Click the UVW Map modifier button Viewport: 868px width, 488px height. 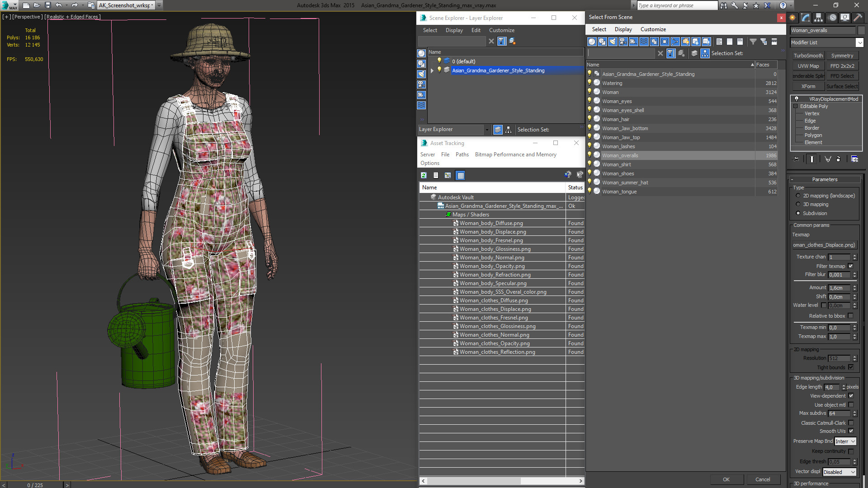coord(808,66)
